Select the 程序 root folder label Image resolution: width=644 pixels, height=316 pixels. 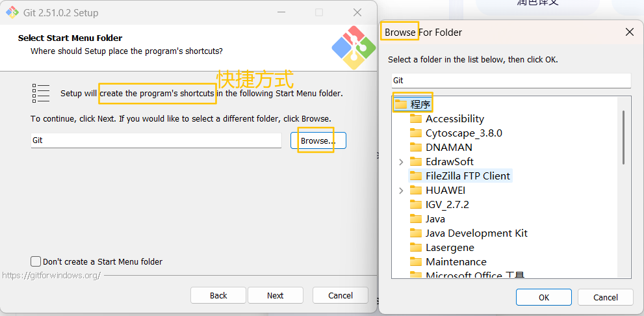coord(420,105)
